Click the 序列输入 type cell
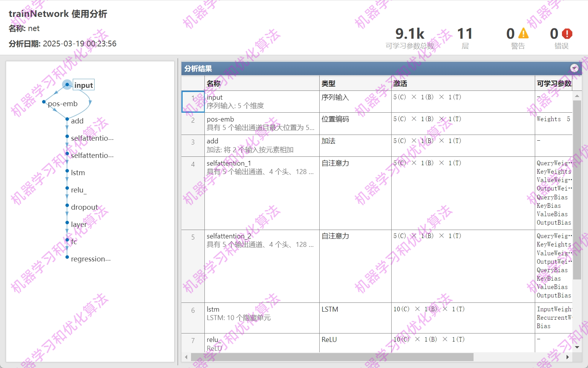588x368 pixels. 355,101
